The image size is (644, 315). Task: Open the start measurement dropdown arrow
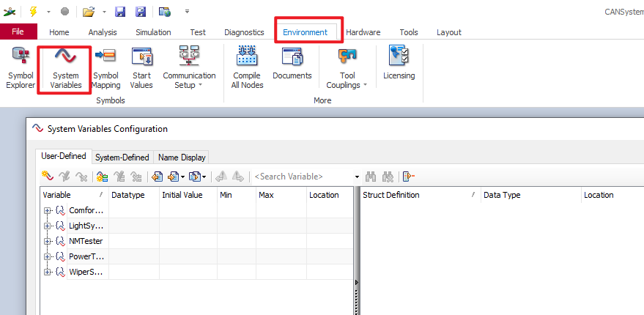tap(48, 12)
